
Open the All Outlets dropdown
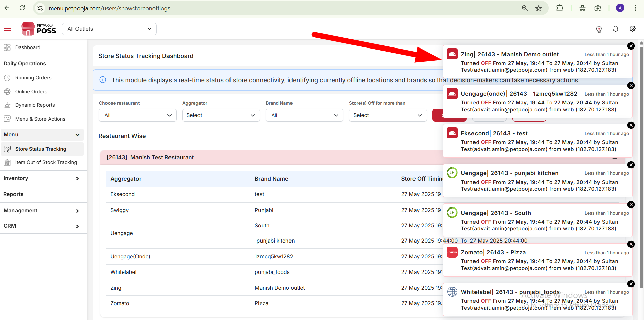[110, 29]
